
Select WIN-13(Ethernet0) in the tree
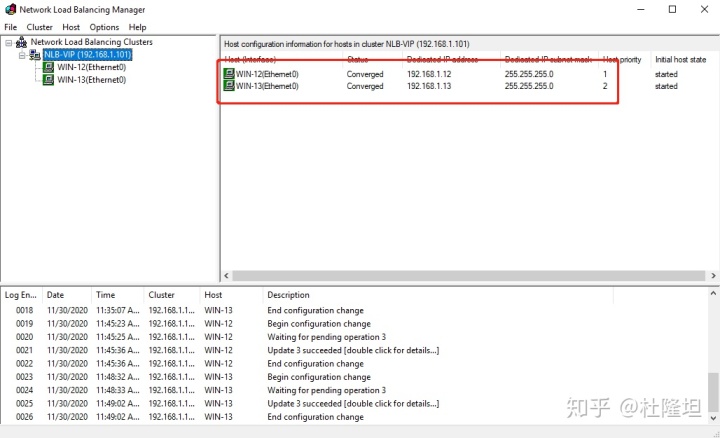pyautogui.click(x=91, y=80)
